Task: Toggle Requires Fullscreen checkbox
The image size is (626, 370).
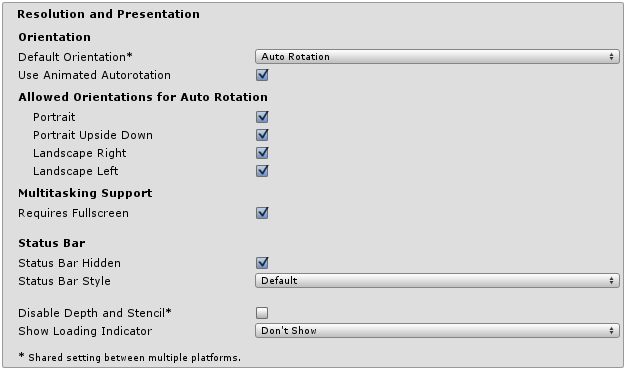Action: click(262, 213)
